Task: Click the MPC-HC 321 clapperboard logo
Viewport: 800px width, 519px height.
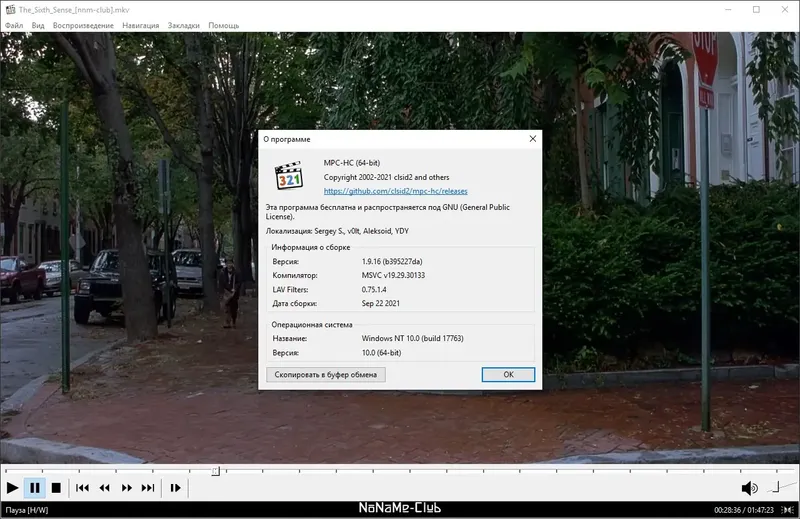Action: pyautogui.click(x=289, y=176)
